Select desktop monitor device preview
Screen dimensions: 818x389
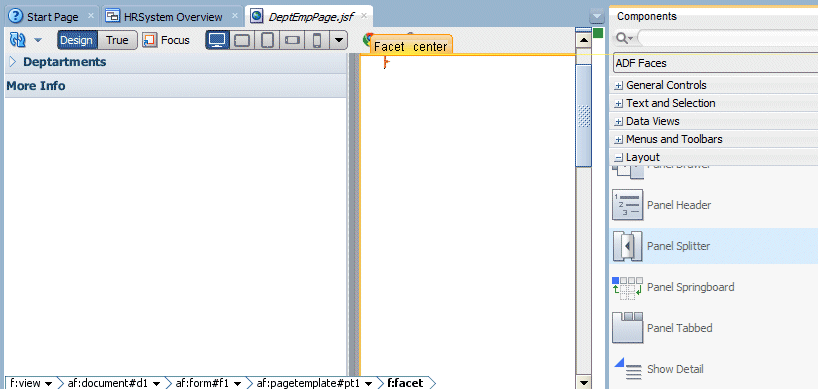click(x=217, y=40)
